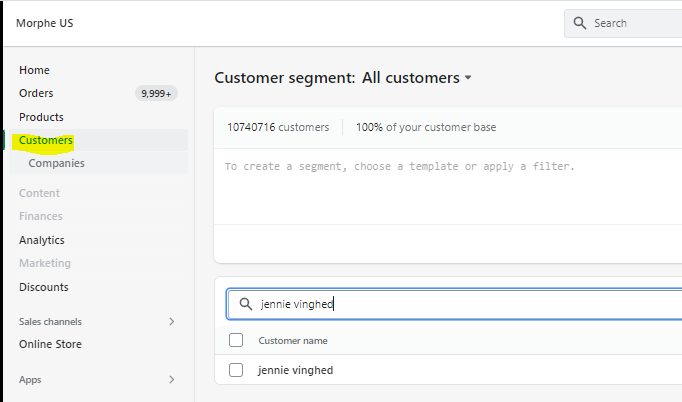Click the customer search input field
Viewport: 682px width, 402px height.
460,304
